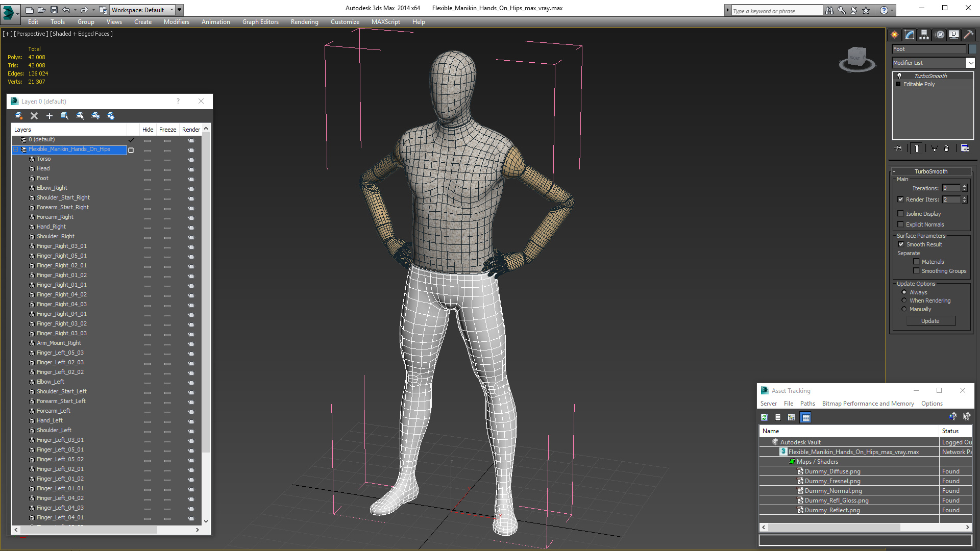Viewport: 980px width, 551px height.
Task: Click Remove Modifier trash icon below stack
Action: (x=947, y=148)
